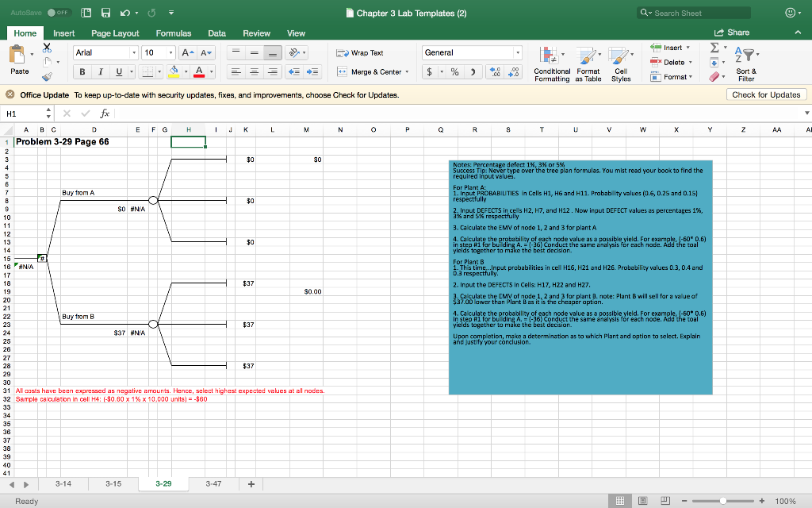Open Conditional Formatting
The height and width of the screenshot is (508, 812).
(552, 63)
